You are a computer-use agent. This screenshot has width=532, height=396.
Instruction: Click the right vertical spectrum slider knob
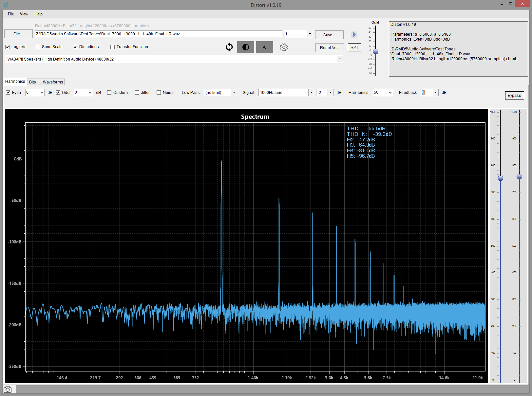tap(519, 177)
